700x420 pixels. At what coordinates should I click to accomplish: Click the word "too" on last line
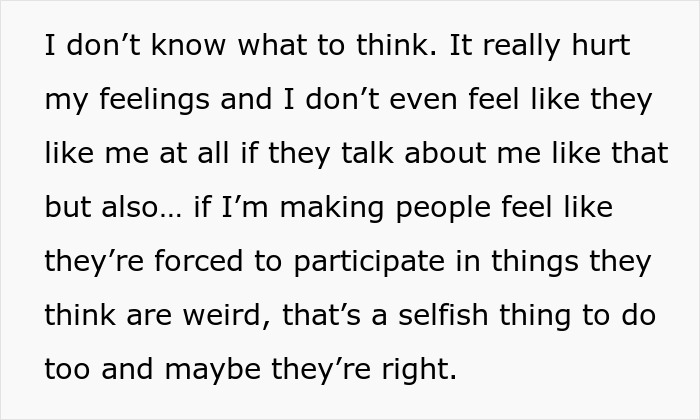65,369
